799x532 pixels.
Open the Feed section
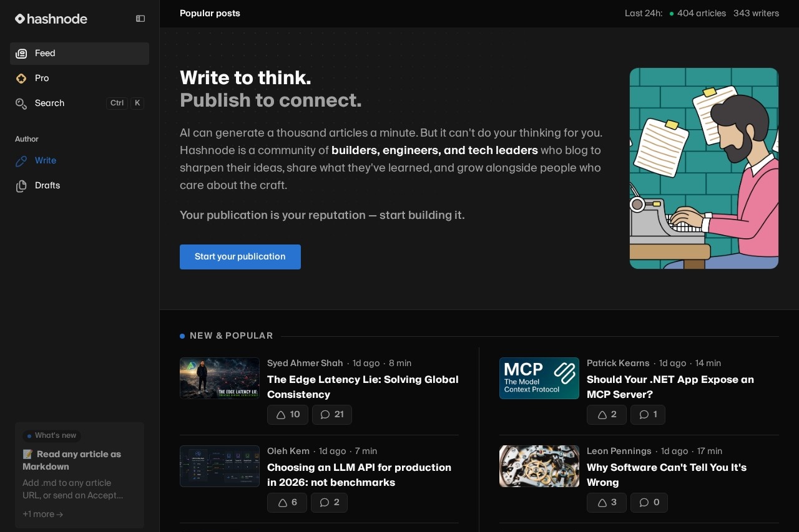coord(79,54)
